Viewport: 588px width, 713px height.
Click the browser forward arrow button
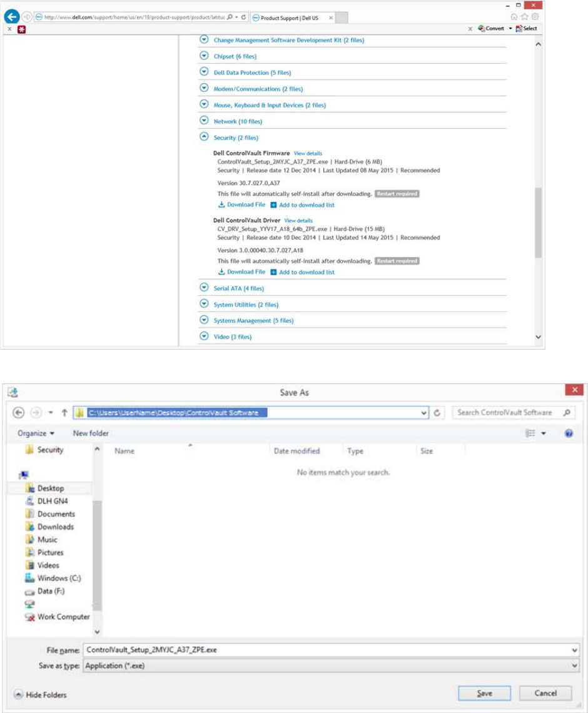coord(27,17)
